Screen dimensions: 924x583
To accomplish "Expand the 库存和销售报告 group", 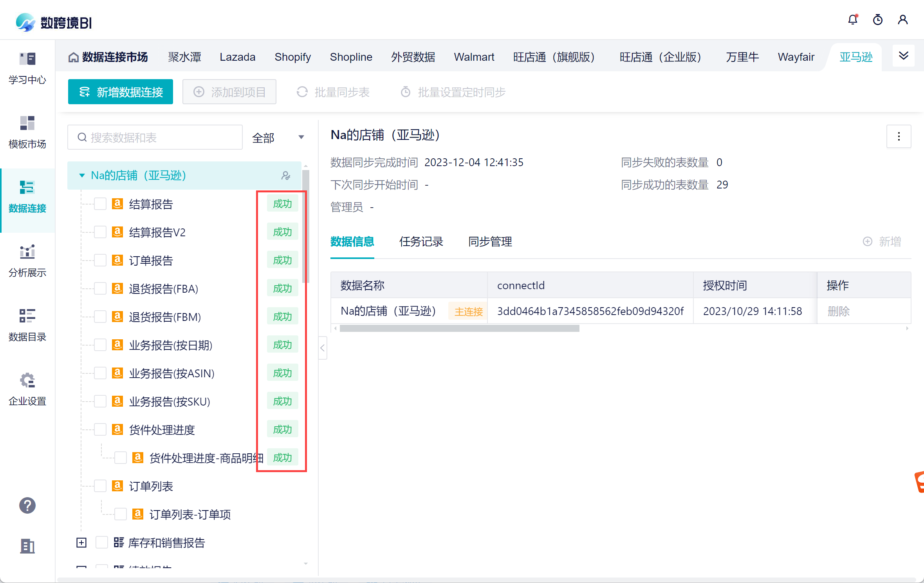I will pos(81,543).
